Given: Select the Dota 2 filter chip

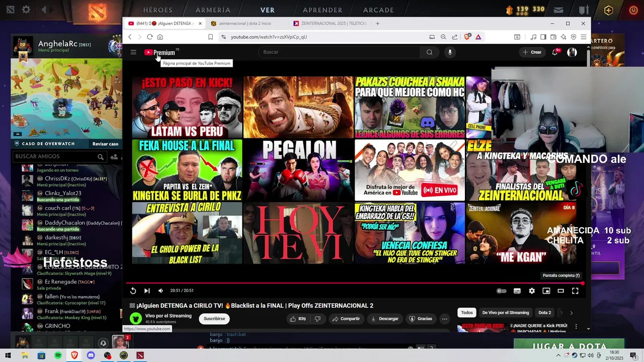Looking at the screenshot, I should click(x=545, y=313).
